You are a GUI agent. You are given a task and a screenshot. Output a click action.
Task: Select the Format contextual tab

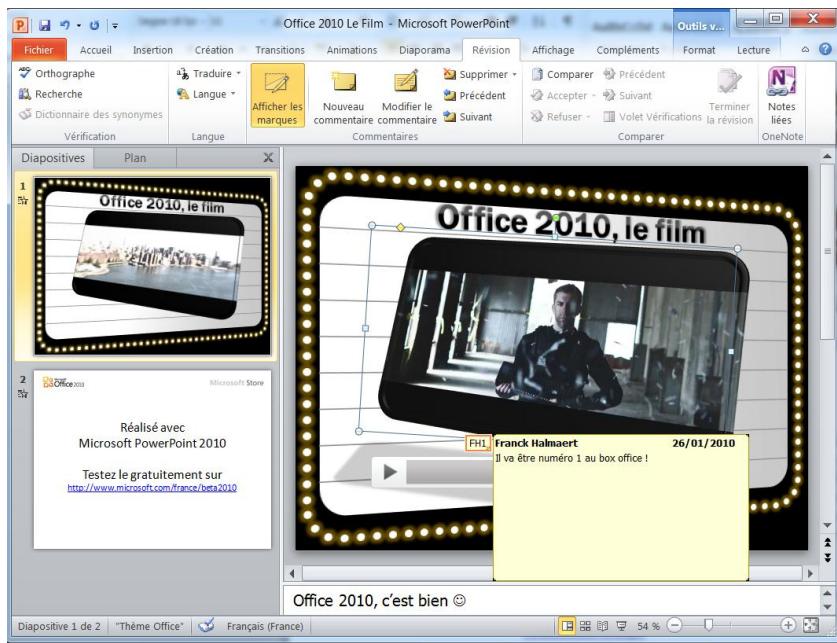(x=699, y=50)
